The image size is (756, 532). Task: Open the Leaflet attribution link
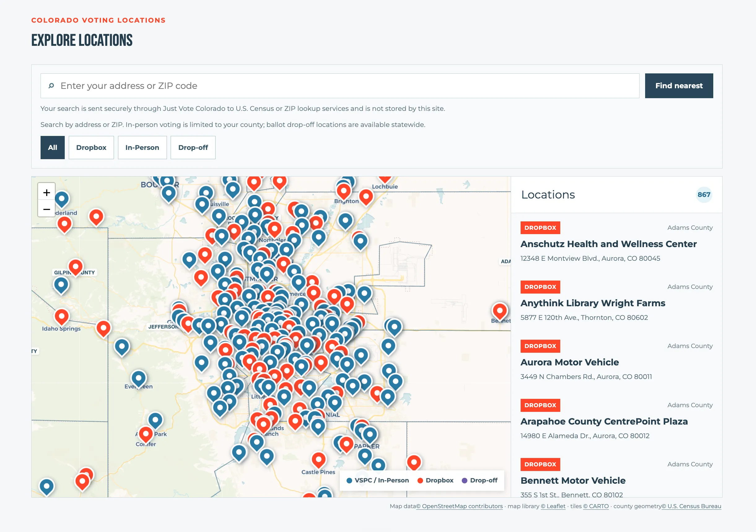553,506
